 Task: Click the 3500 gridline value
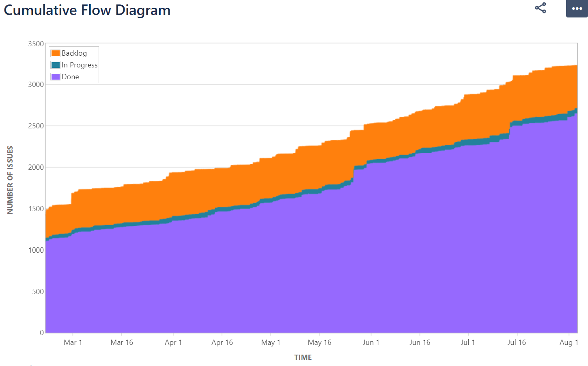36,43
